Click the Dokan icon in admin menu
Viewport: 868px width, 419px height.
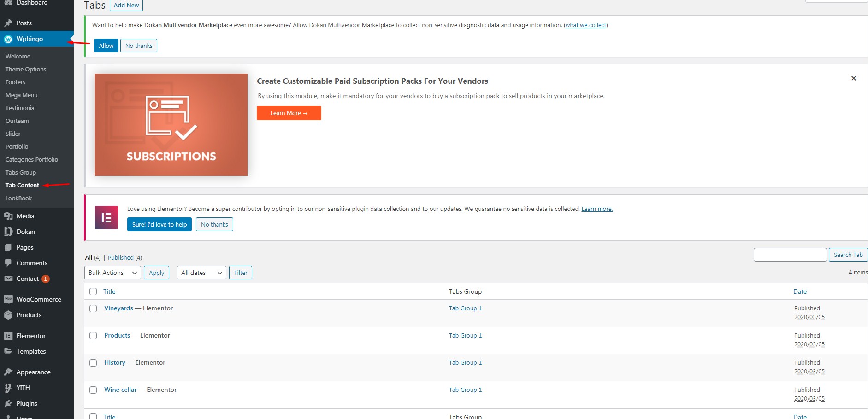point(8,232)
